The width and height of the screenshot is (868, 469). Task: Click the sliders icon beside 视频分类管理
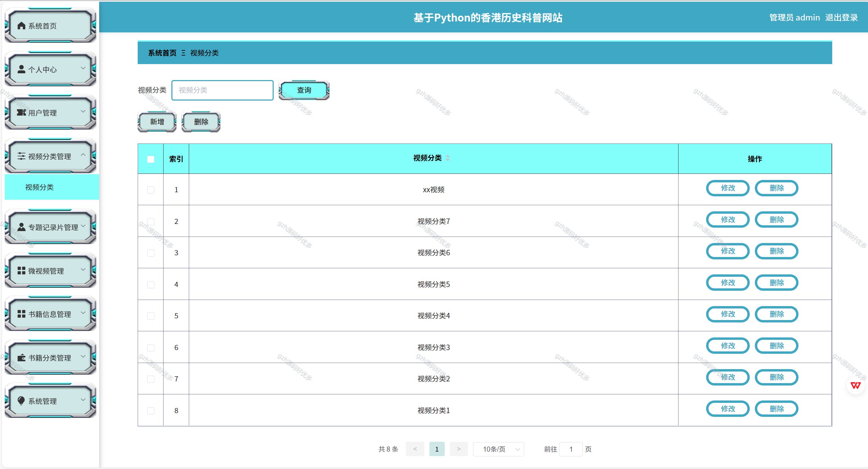pyautogui.click(x=21, y=156)
